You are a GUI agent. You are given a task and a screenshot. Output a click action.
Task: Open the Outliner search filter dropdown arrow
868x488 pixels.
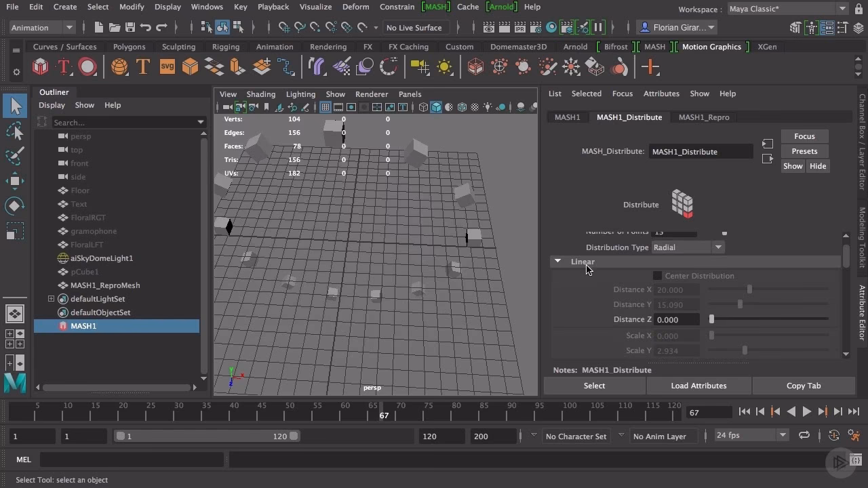[x=201, y=122]
